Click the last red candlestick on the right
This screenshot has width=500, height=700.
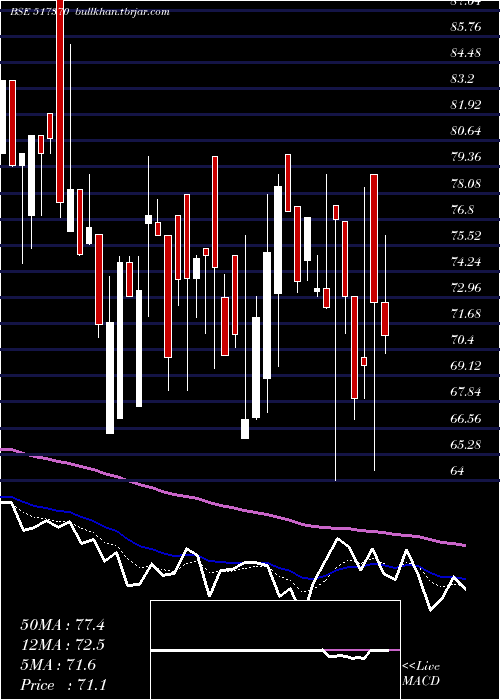coord(385,319)
